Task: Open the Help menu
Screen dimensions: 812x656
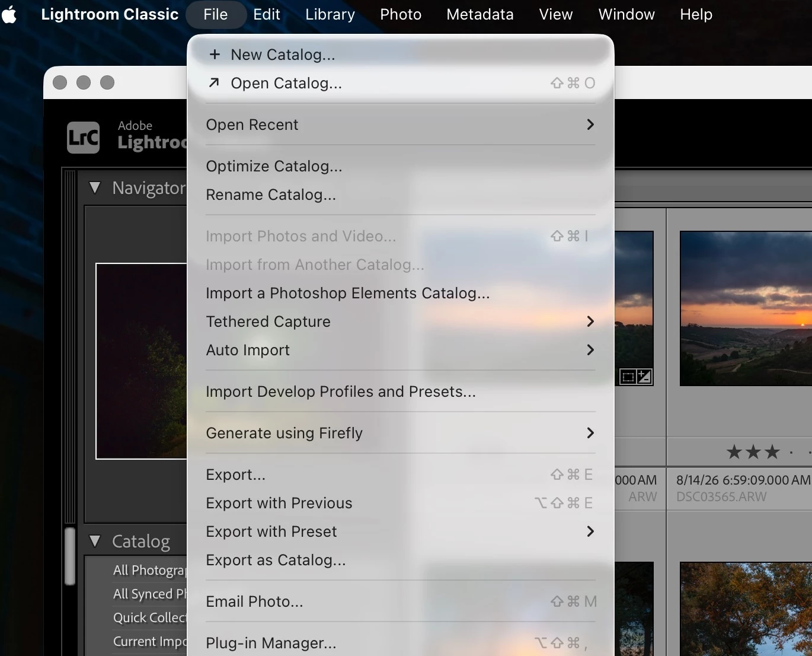Action: point(696,14)
